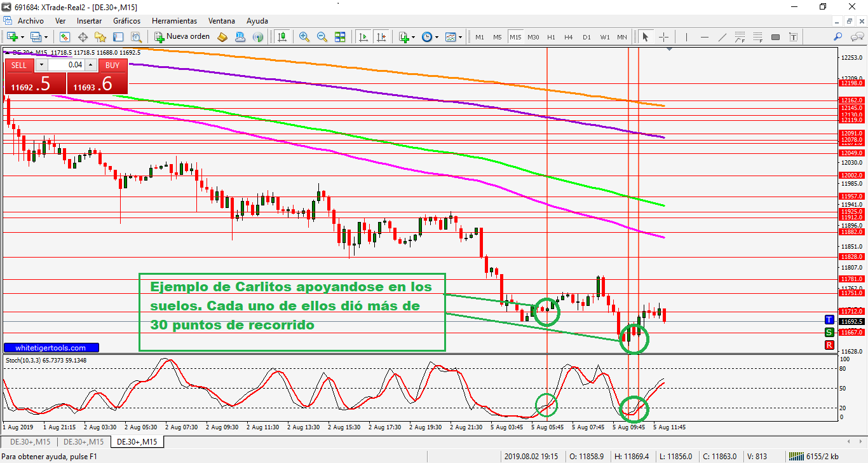Open the Insertar menu
This screenshot has height=463, width=868.
(x=89, y=21)
